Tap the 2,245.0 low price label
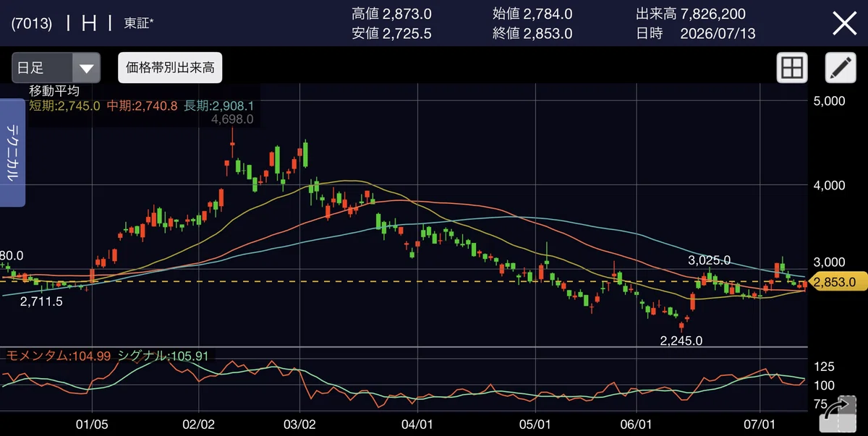868x436 pixels. (681, 340)
